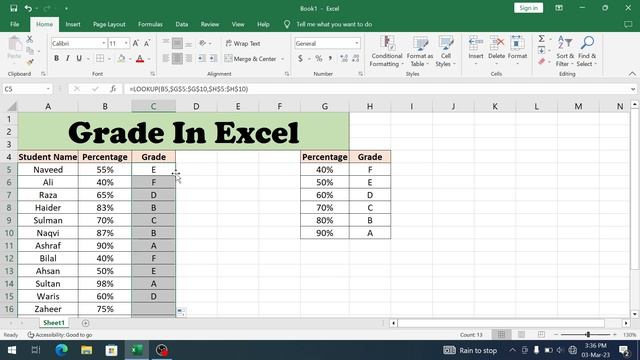Click the Format Painter brush icon

(x=29, y=62)
